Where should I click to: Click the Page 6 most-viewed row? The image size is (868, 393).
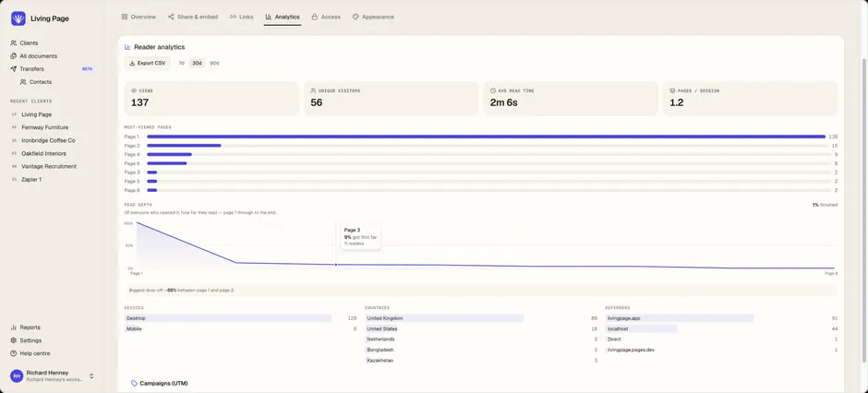(x=480, y=163)
